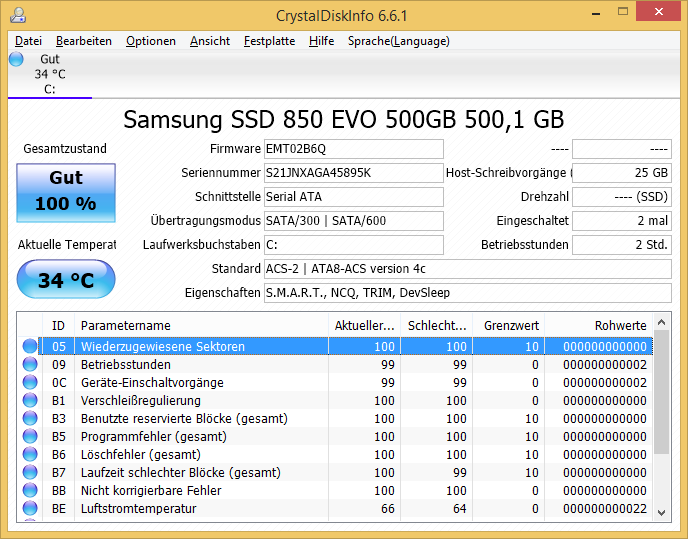The width and height of the screenshot is (688, 539).
Task: Click status icon of row BE Luftstromtemperatur
Action: click(x=30, y=508)
